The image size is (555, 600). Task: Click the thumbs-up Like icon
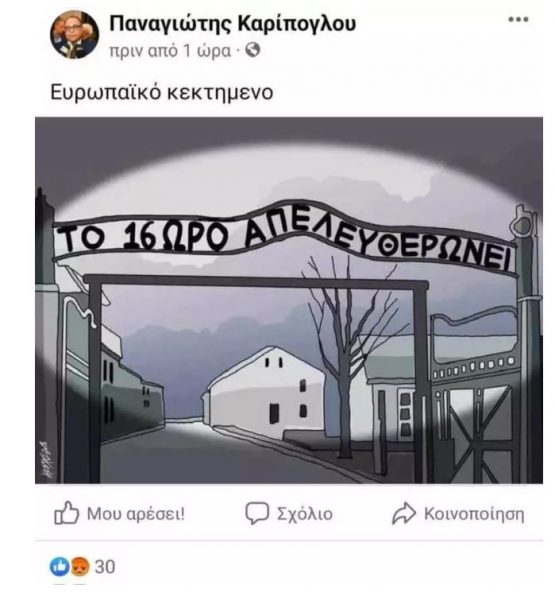coord(67,512)
